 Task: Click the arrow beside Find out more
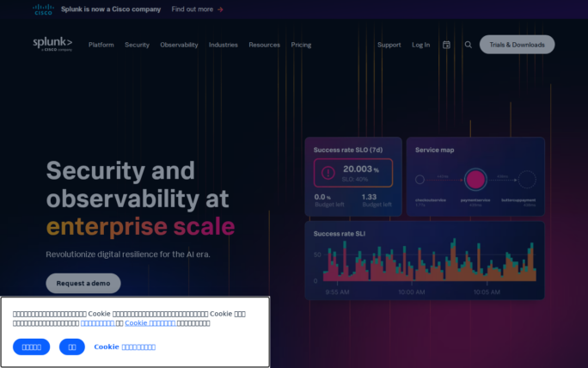click(220, 9)
